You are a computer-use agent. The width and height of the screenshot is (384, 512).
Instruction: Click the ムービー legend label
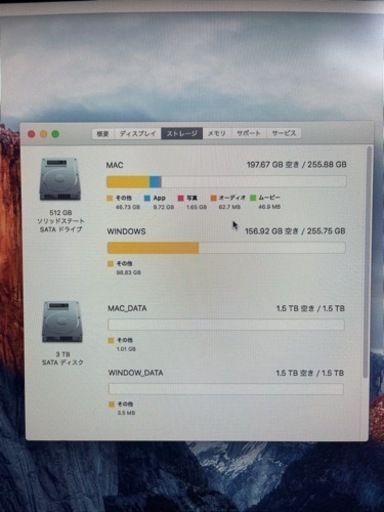[x=269, y=198]
